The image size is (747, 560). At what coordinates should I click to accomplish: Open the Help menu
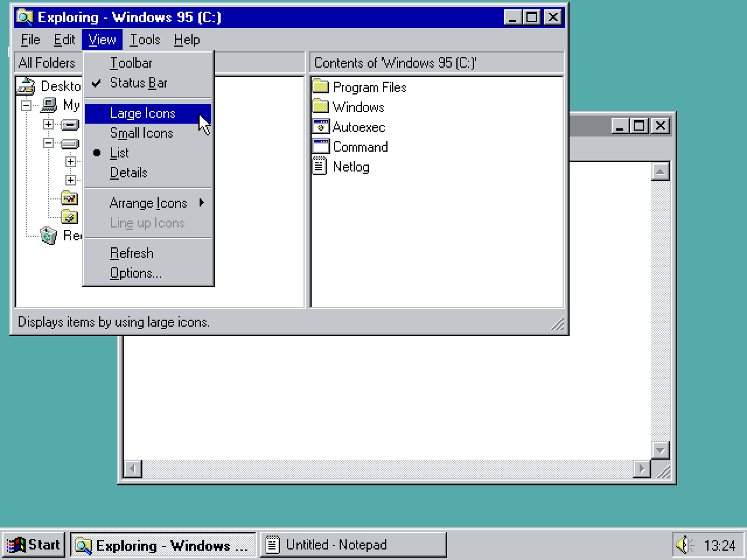click(x=187, y=40)
